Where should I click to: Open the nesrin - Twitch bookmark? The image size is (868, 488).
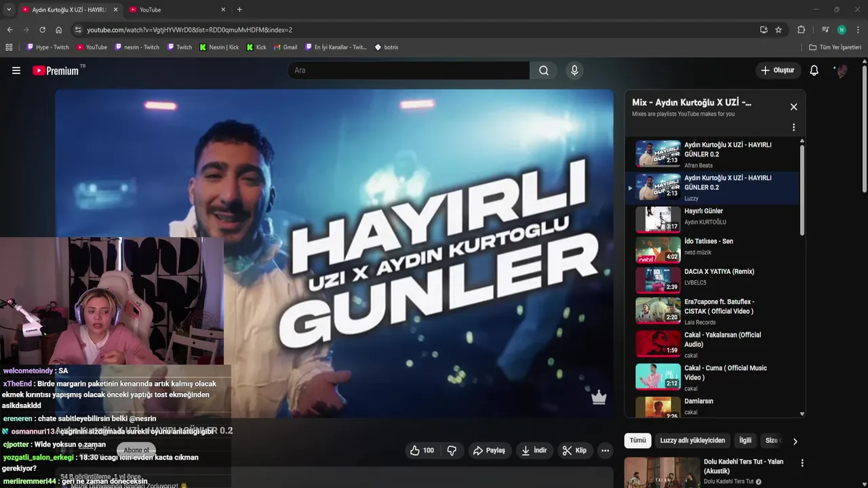pos(137,47)
